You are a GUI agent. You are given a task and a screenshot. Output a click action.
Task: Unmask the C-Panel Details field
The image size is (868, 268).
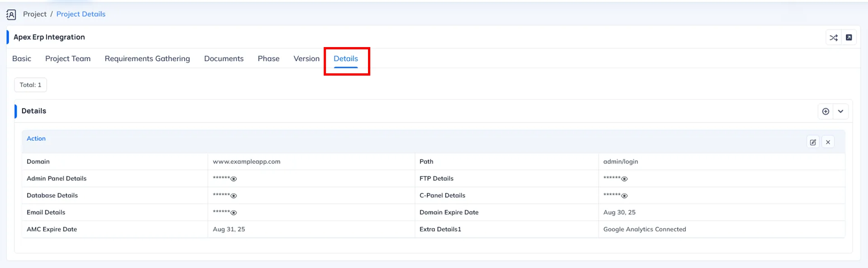624,196
